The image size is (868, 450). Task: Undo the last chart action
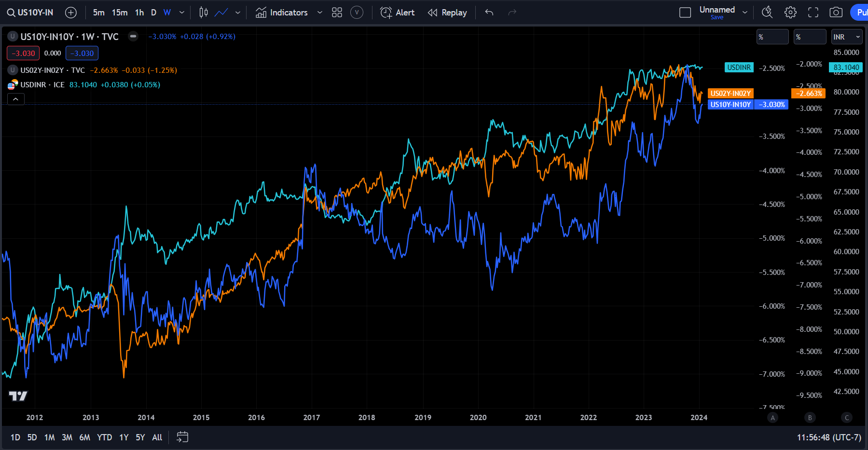[x=489, y=13]
